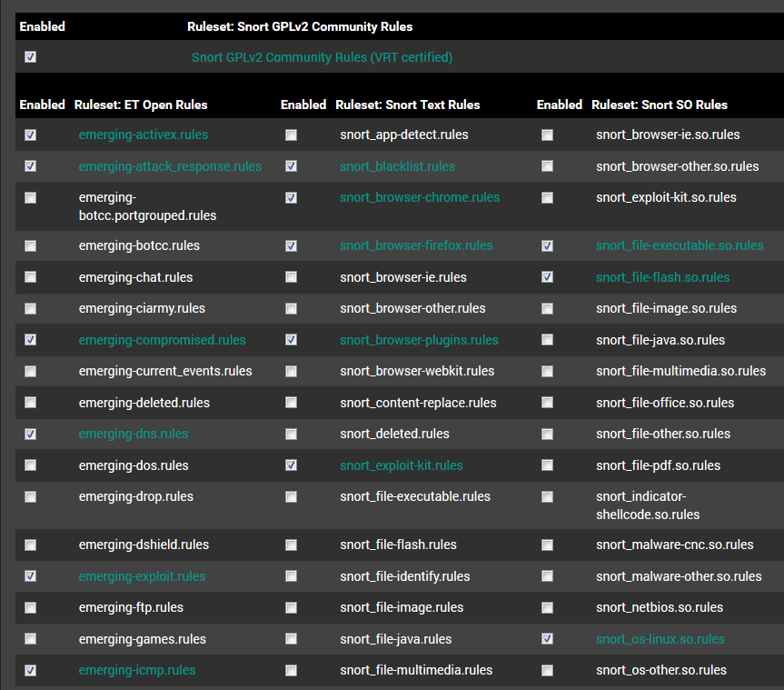This screenshot has height=690, width=784.
Task: Enable snort_browser-ie.so.rules checkbox
Action: pyautogui.click(x=548, y=135)
